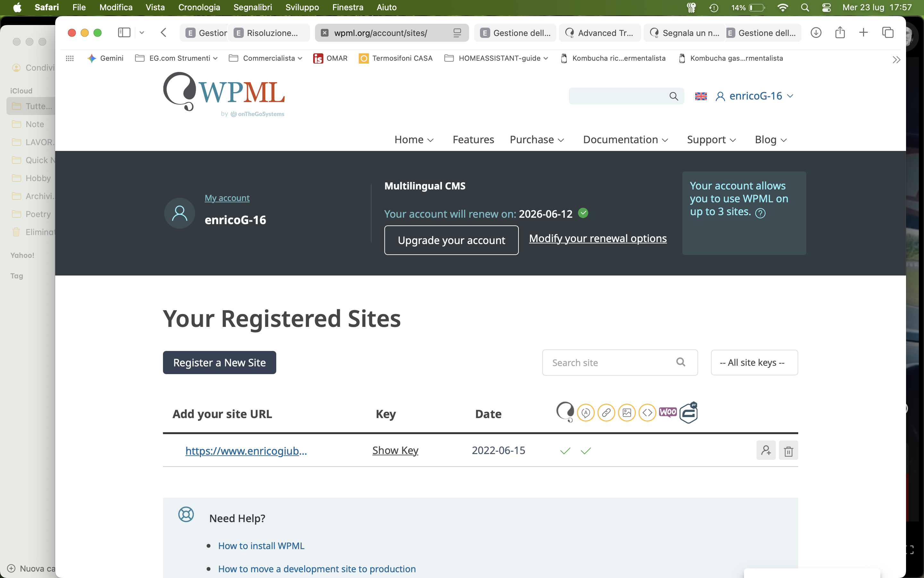Expand the Support navigation menu
Screen dimensions: 924x578
point(711,140)
